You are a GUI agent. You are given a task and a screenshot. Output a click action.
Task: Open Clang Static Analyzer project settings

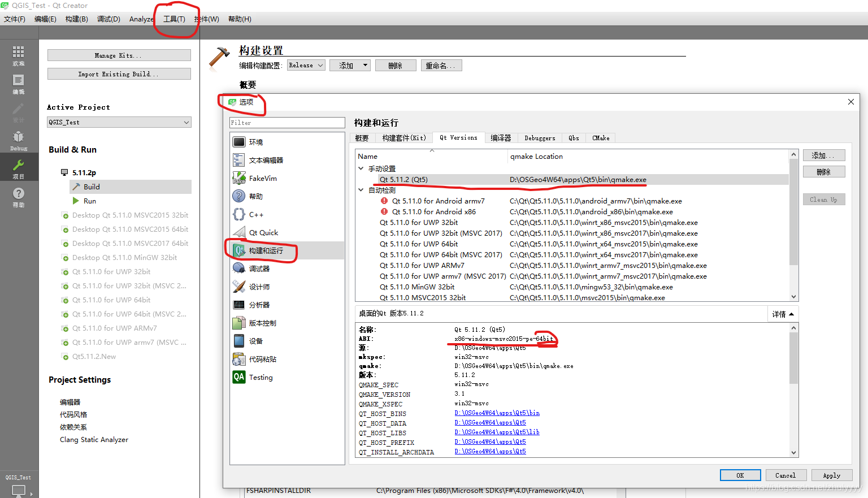pos(94,440)
